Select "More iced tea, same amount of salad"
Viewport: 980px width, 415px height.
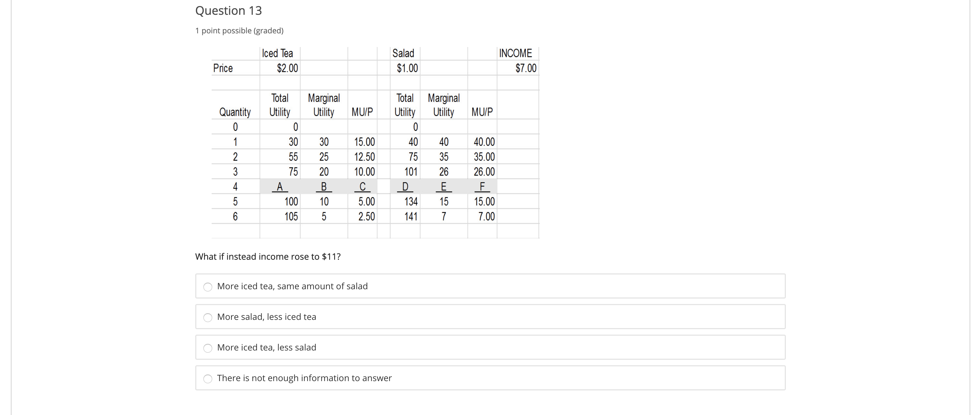208,287
